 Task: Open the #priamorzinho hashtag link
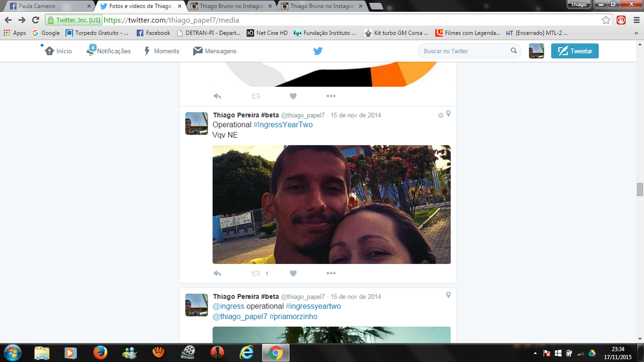(293, 316)
